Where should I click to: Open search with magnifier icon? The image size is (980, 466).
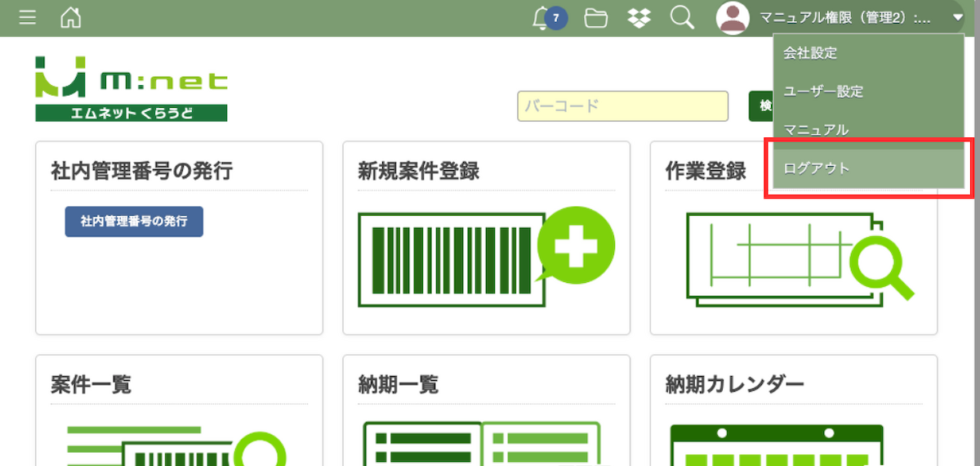coord(682,18)
